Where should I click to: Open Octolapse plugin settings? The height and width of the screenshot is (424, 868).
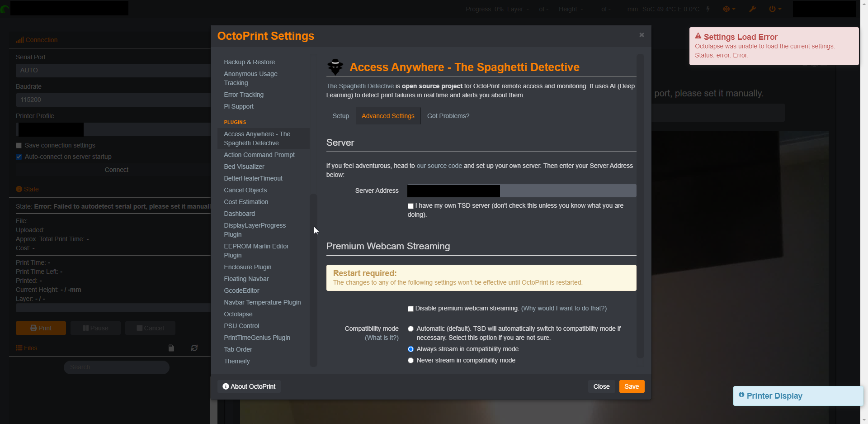pos(238,314)
